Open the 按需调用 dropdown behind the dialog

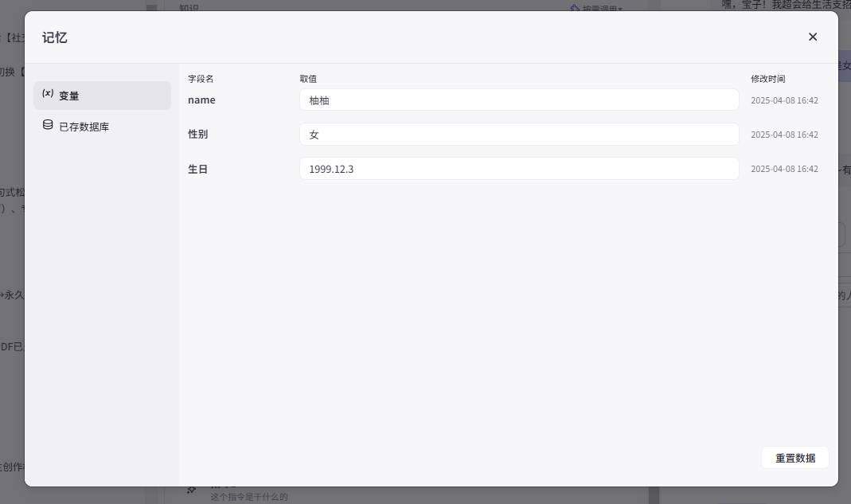[x=597, y=9]
